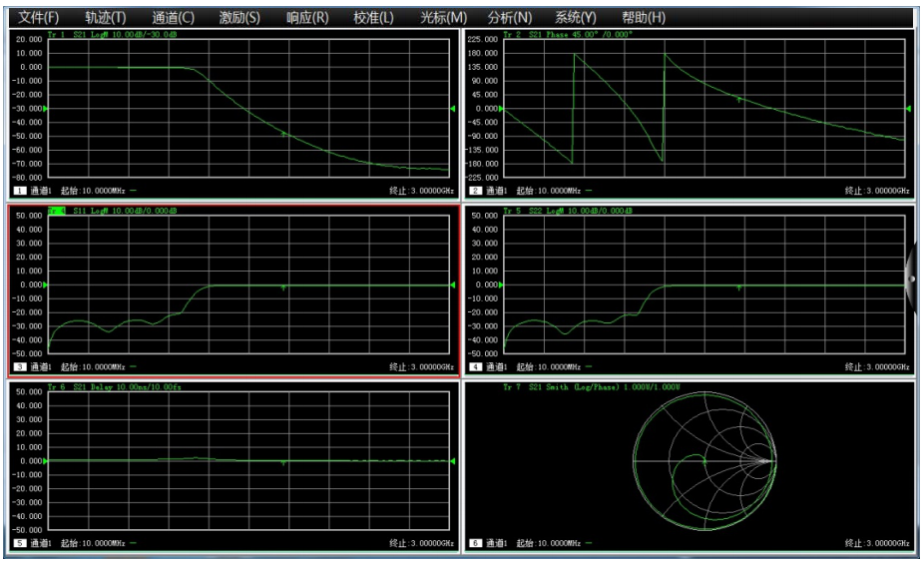Select the highlighted Tr 4 S11 trace label
This screenshot has height=563, width=924.
[57, 211]
